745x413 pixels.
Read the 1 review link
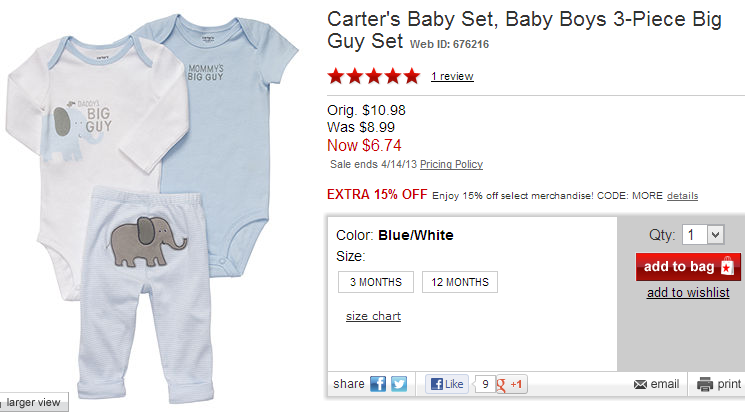(x=452, y=76)
